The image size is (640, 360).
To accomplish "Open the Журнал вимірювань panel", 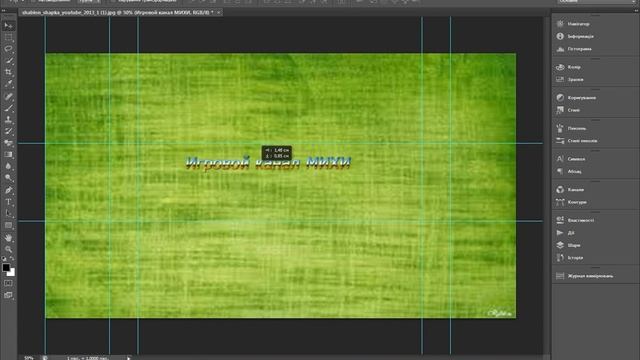I will tap(585, 276).
